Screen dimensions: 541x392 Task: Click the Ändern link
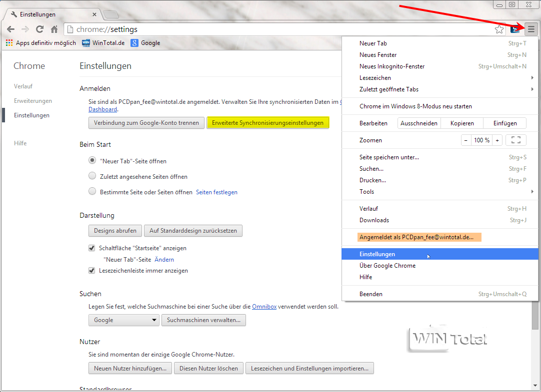(x=164, y=259)
